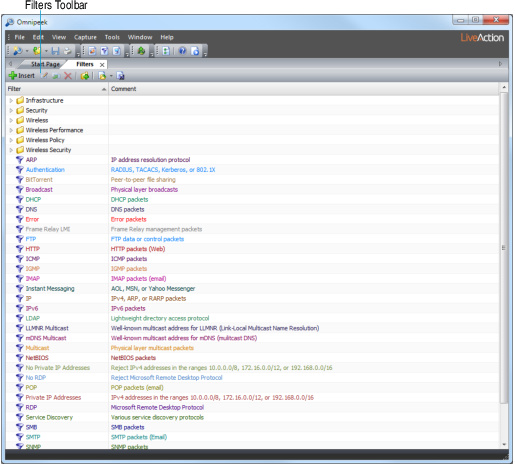Click the Print icon in main toolbar
This screenshot has width=515, height=465.
(68, 51)
